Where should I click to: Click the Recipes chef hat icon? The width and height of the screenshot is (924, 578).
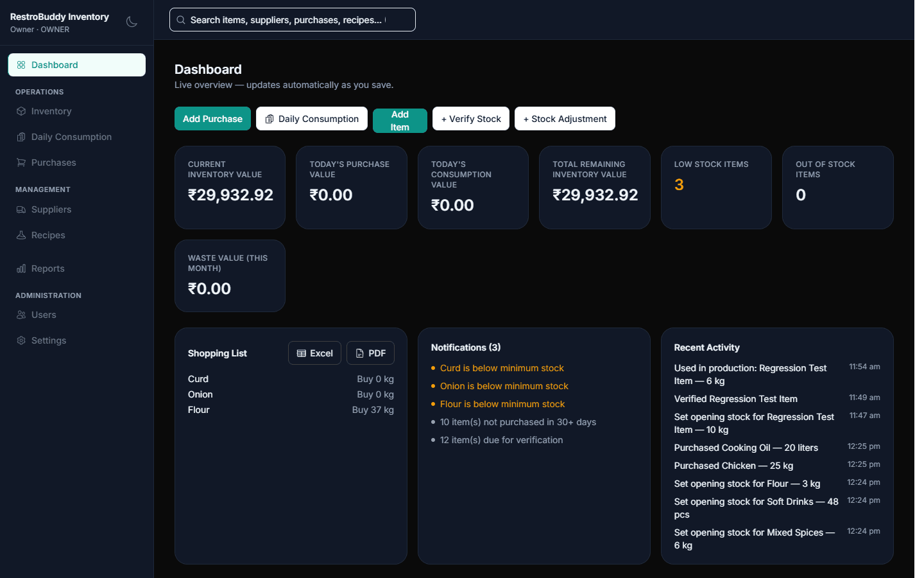coord(21,235)
